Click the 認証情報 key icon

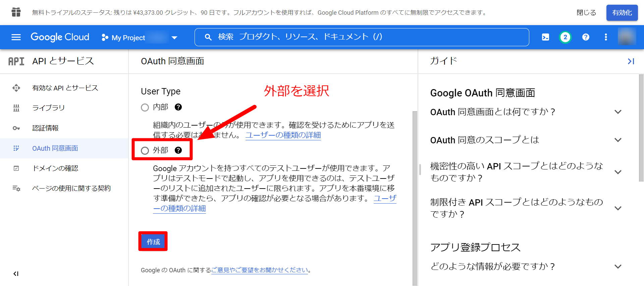16,128
